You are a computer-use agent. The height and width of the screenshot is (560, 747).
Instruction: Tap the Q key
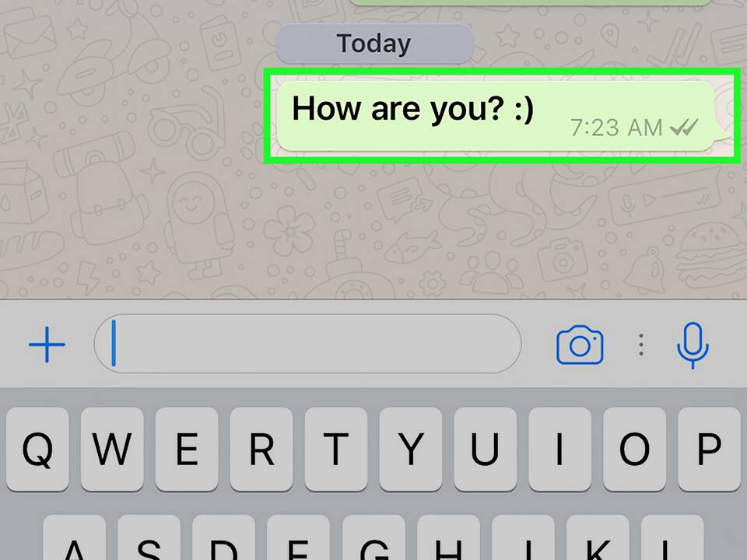tap(37, 449)
